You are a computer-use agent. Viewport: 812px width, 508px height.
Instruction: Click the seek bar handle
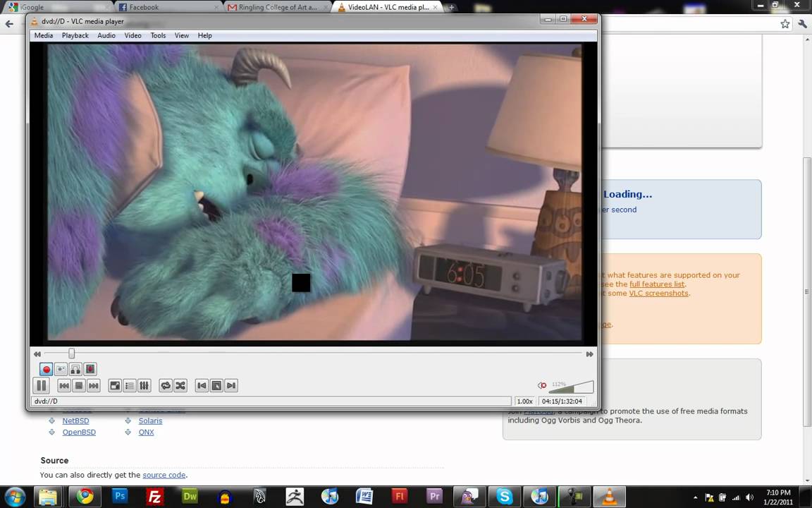coord(71,353)
